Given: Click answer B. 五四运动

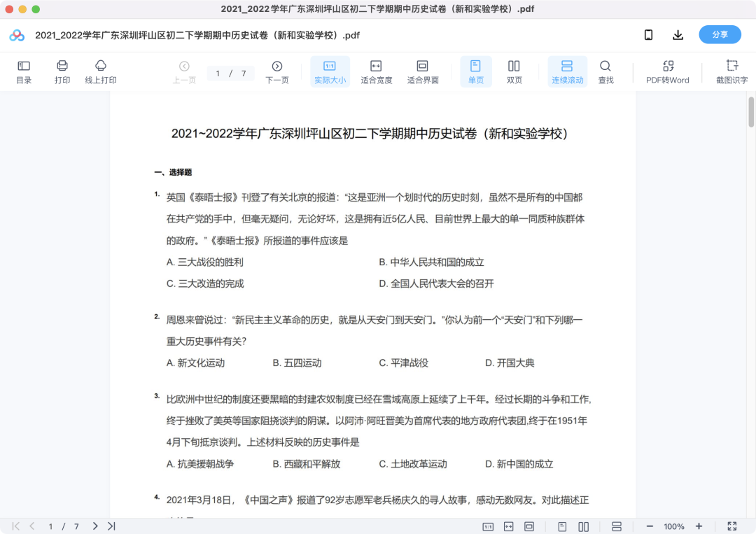Looking at the screenshot, I should (x=297, y=363).
